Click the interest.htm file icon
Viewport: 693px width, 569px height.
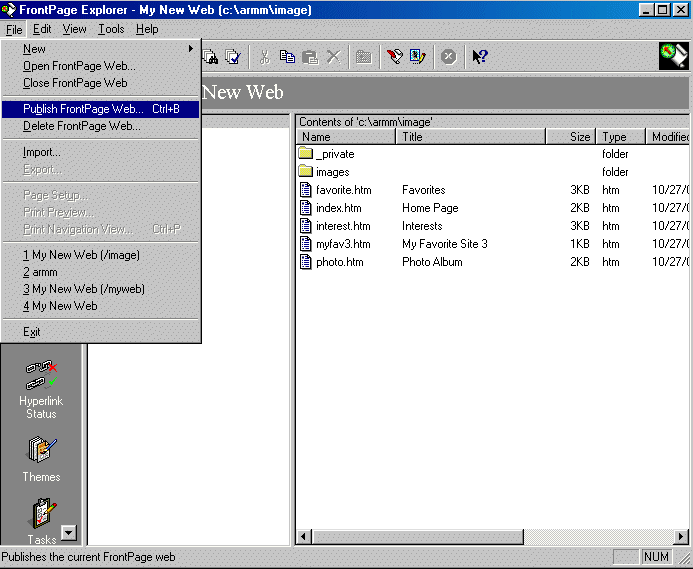(305, 226)
